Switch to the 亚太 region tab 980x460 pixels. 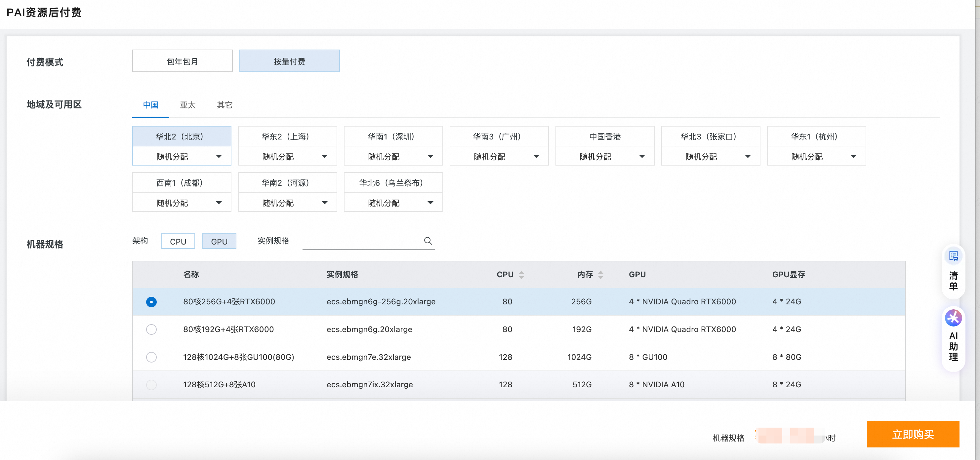187,105
